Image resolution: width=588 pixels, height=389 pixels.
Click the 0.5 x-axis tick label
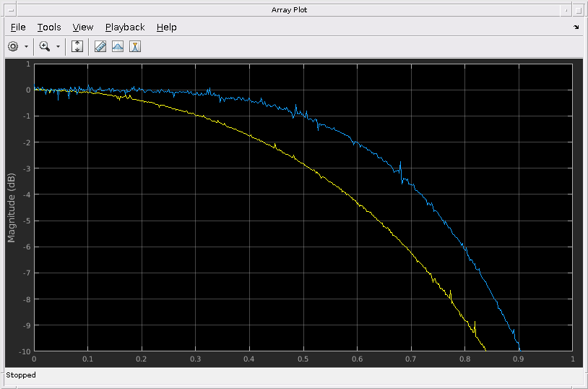(x=303, y=359)
